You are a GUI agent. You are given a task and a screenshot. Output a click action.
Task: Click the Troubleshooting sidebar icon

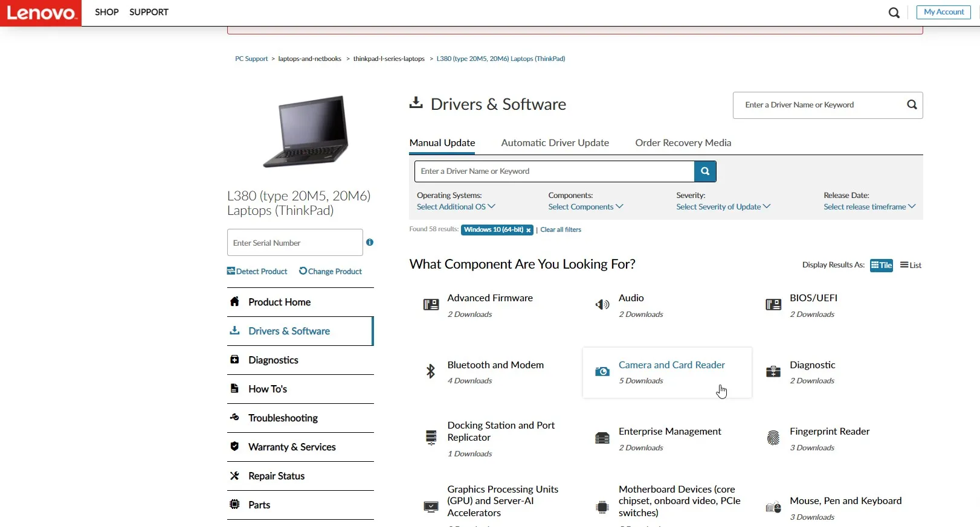[234, 417]
